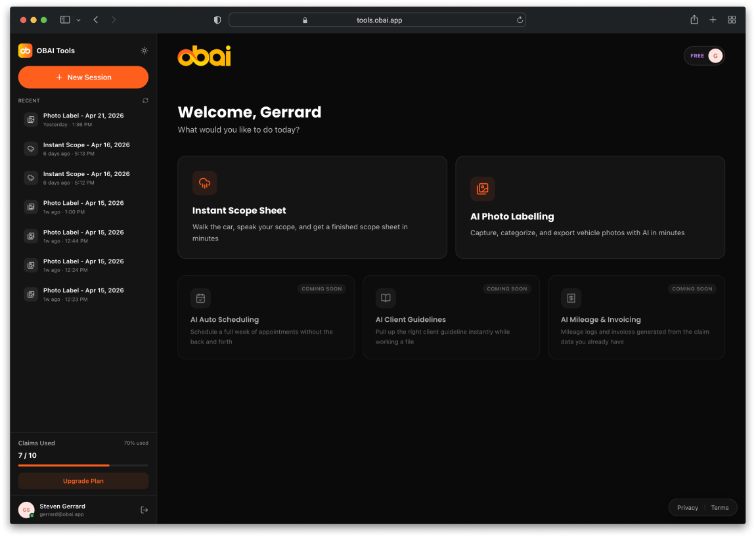756x538 pixels.
Task: Select the AI Client Guidelines card title
Action: click(411, 320)
